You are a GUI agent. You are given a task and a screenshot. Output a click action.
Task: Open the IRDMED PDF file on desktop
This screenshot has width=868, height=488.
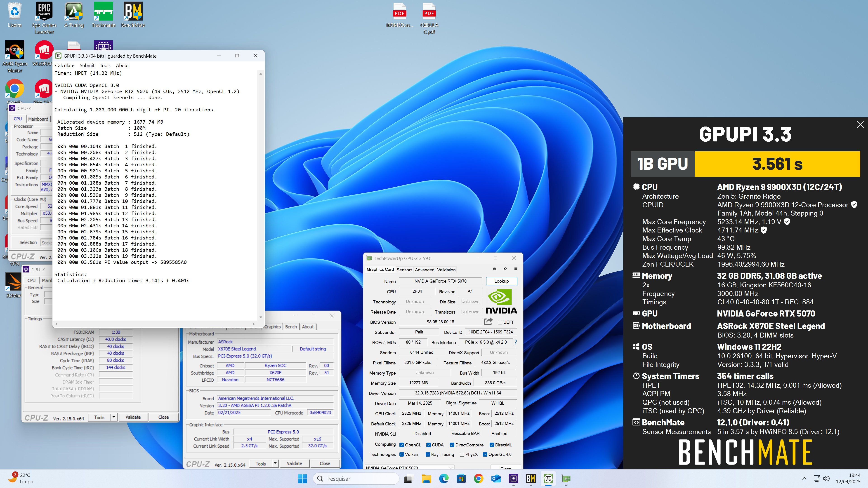(399, 15)
